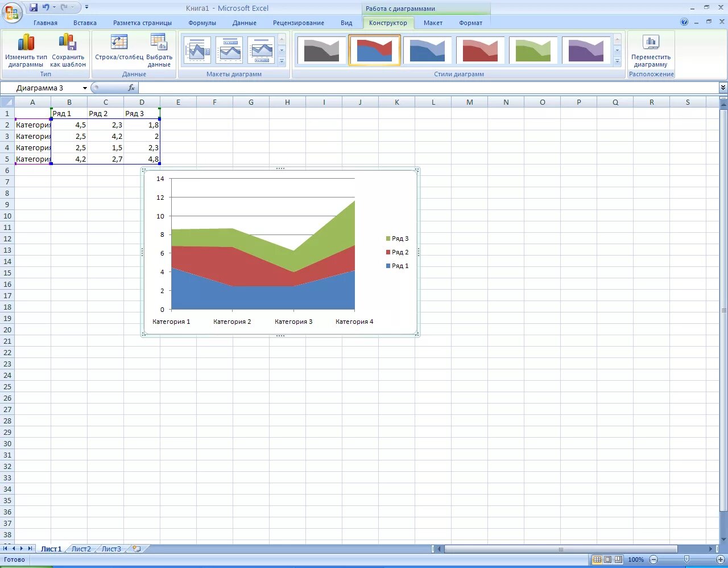This screenshot has width=728, height=568.
Task: Expand the chart layouts gallery
Action: (x=282, y=61)
